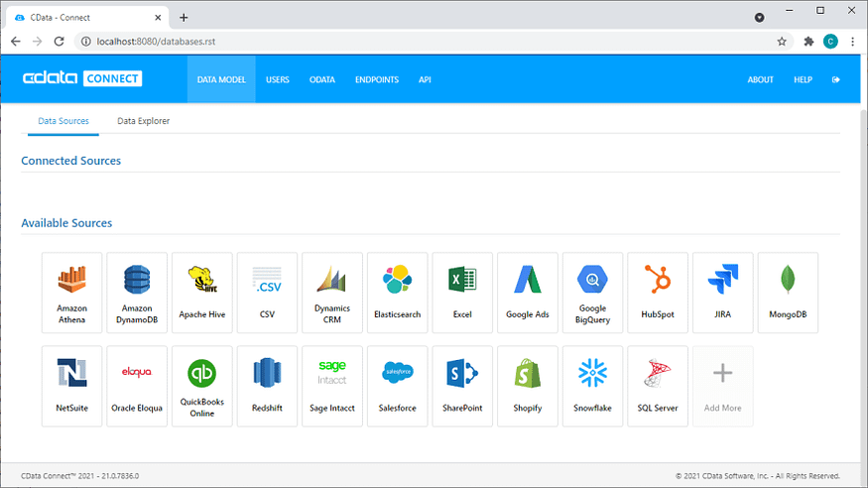This screenshot has width=868, height=488.
Task: Pick the Elasticsearch source icon
Action: [398, 293]
